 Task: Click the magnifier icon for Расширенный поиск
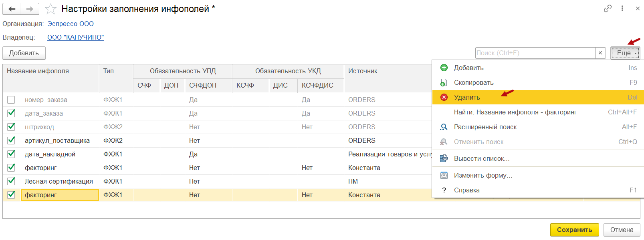pos(444,127)
